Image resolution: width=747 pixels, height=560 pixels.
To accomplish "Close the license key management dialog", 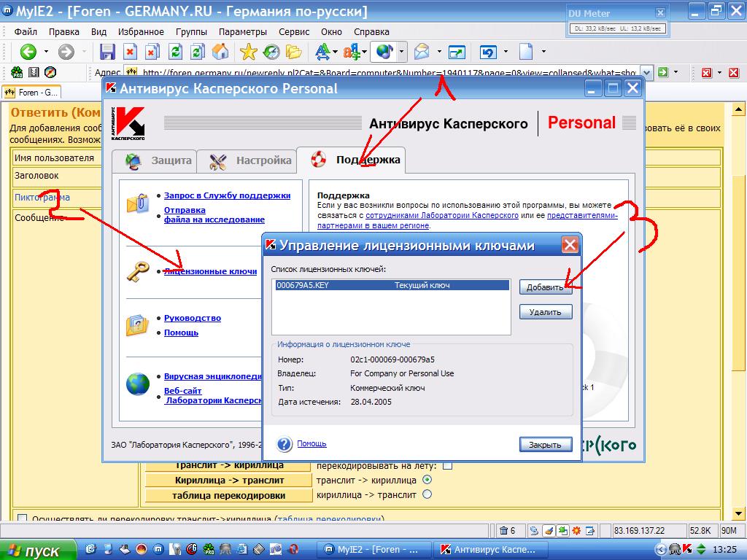I will click(x=570, y=245).
